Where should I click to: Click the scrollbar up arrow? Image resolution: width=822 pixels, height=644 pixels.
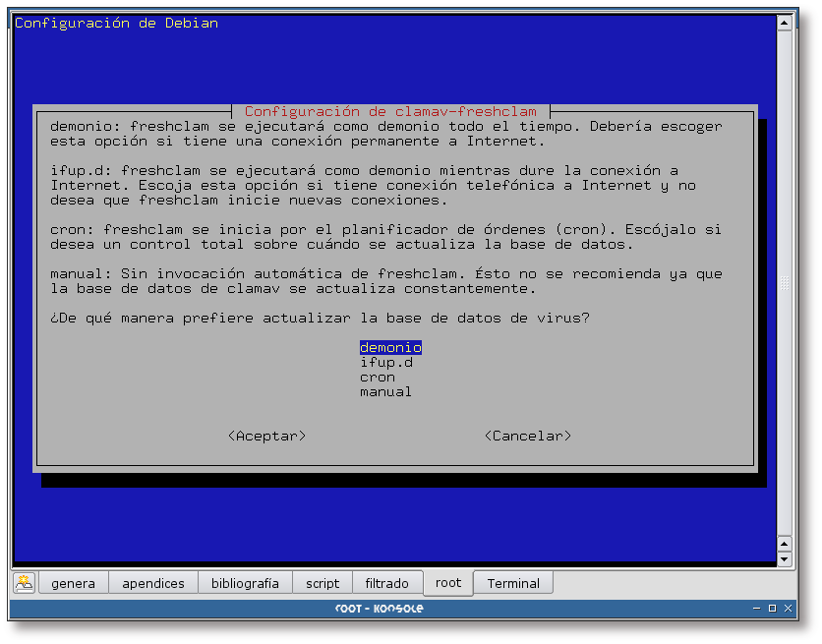(784, 22)
